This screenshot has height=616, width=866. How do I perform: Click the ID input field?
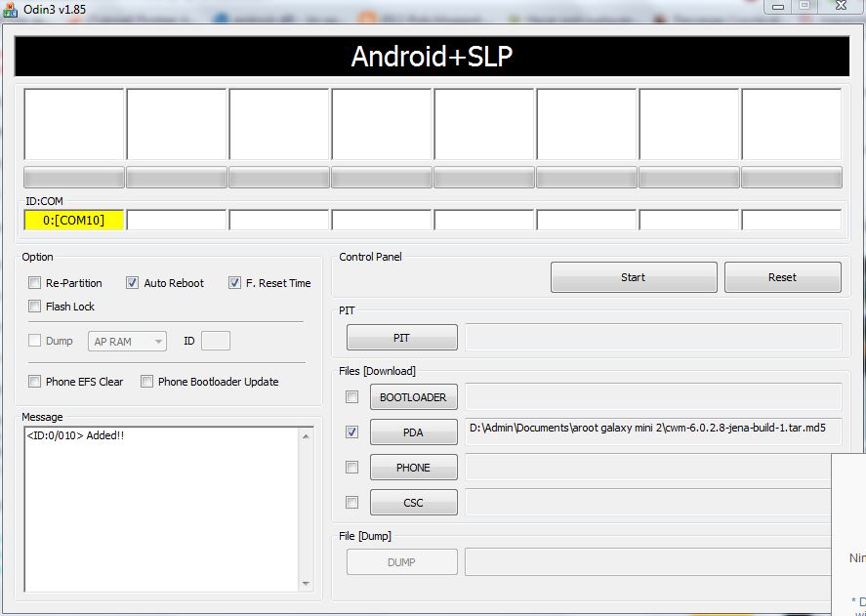click(x=216, y=341)
